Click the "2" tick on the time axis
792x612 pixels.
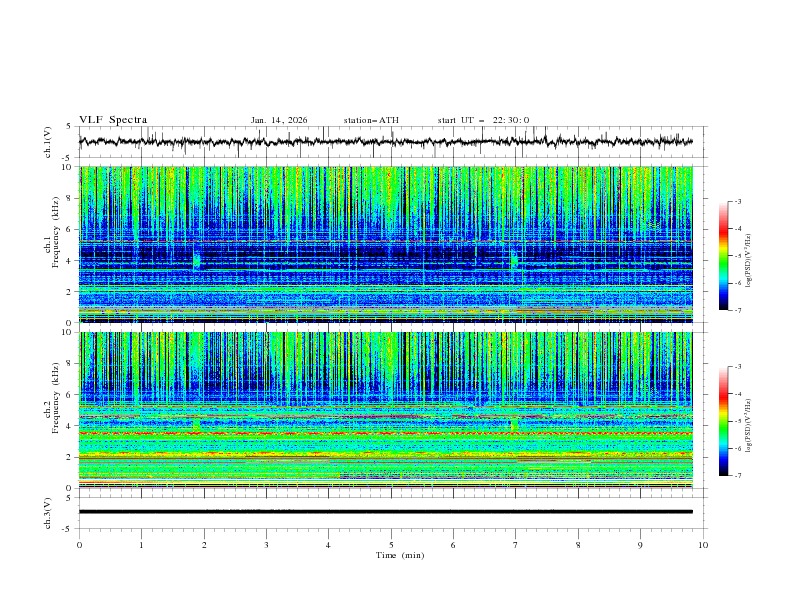pos(204,545)
